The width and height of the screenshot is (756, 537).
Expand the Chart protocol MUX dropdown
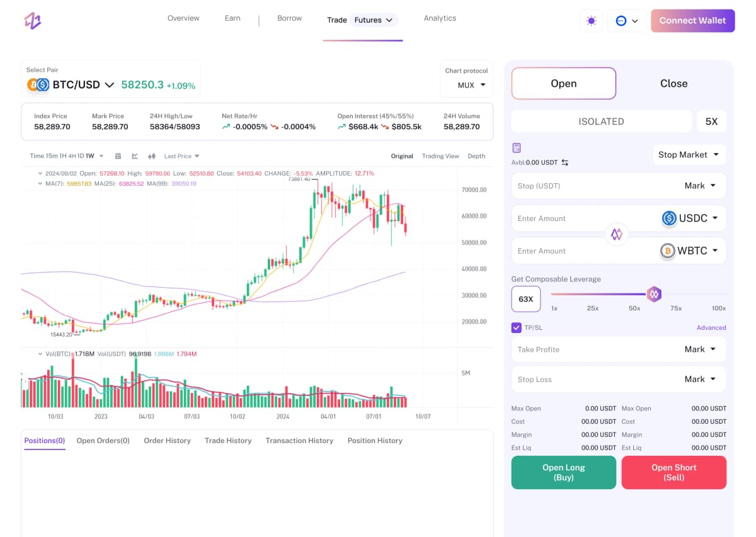click(471, 85)
